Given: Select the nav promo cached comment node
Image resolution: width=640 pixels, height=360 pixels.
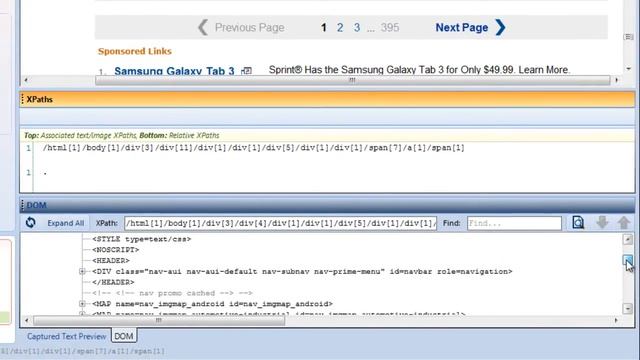Looking at the screenshot, I should tap(172, 293).
